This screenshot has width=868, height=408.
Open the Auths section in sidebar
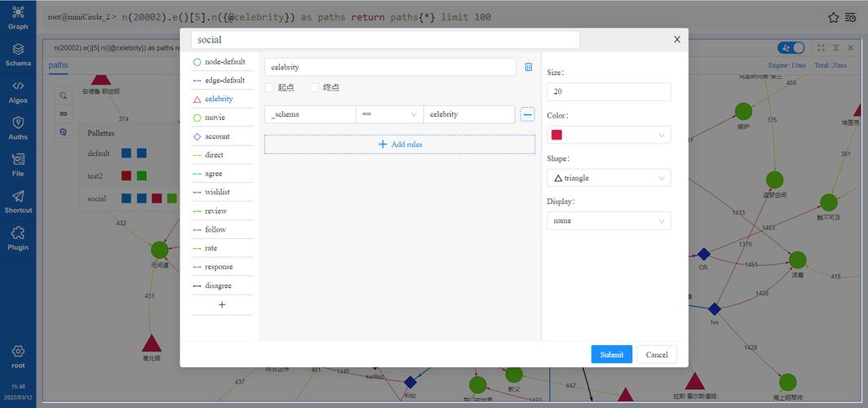(18, 128)
